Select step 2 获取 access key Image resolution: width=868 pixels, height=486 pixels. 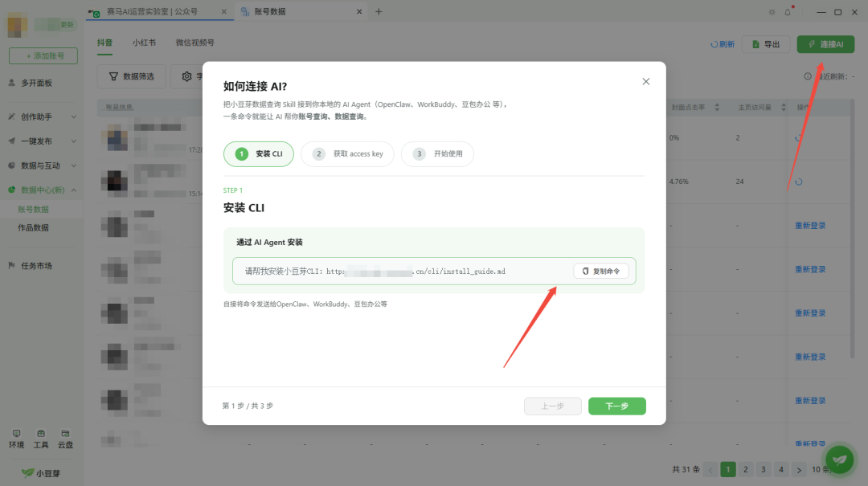click(x=347, y=154)
